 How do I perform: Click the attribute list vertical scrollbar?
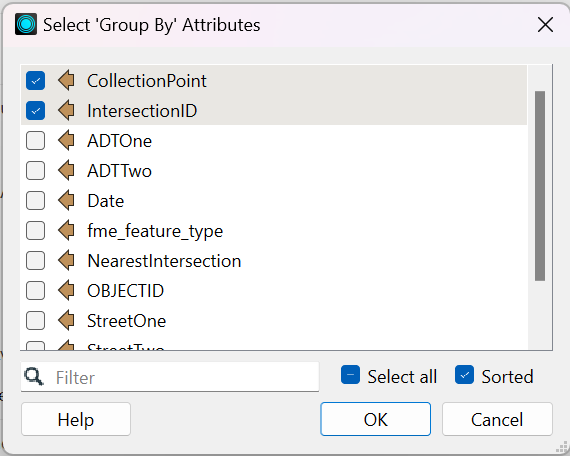pos(540,186)
